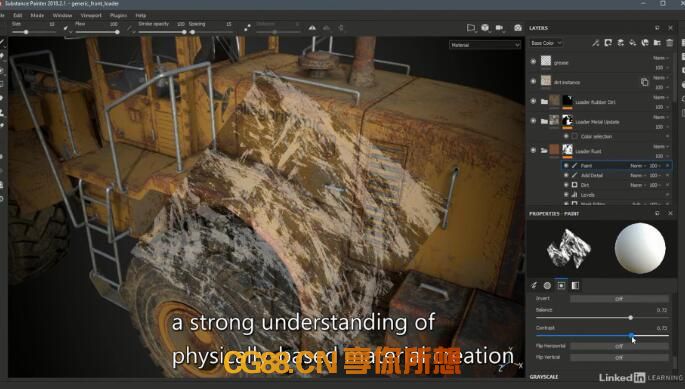685x389 pixels.
Task: Open the Mode menu
Action: [x=37, y=15]
